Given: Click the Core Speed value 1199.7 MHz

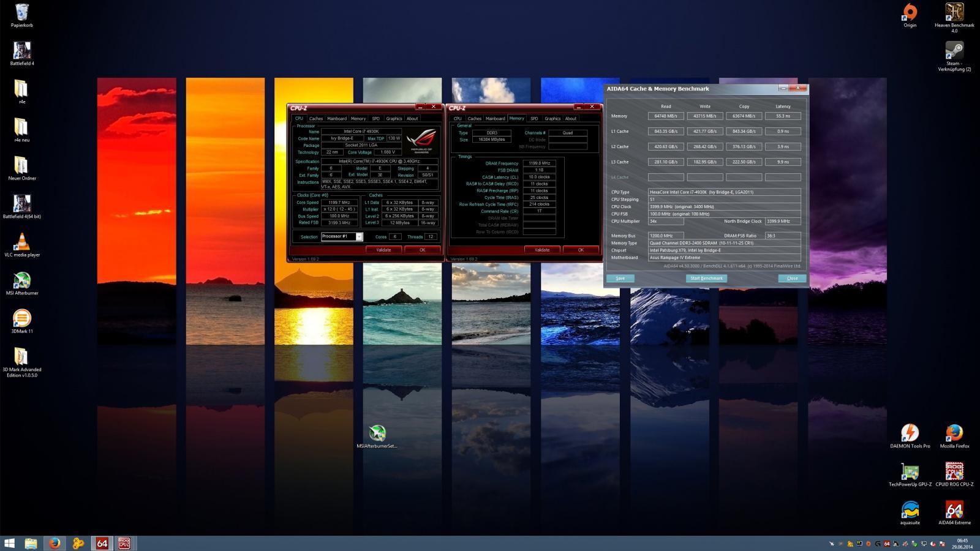Looking at the screenshot, I should [x=339, y=203].
